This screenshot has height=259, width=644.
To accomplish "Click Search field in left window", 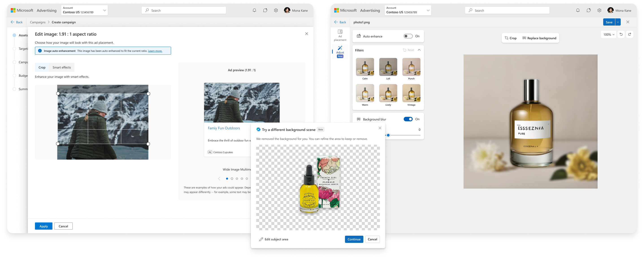I will coord(184,11).
